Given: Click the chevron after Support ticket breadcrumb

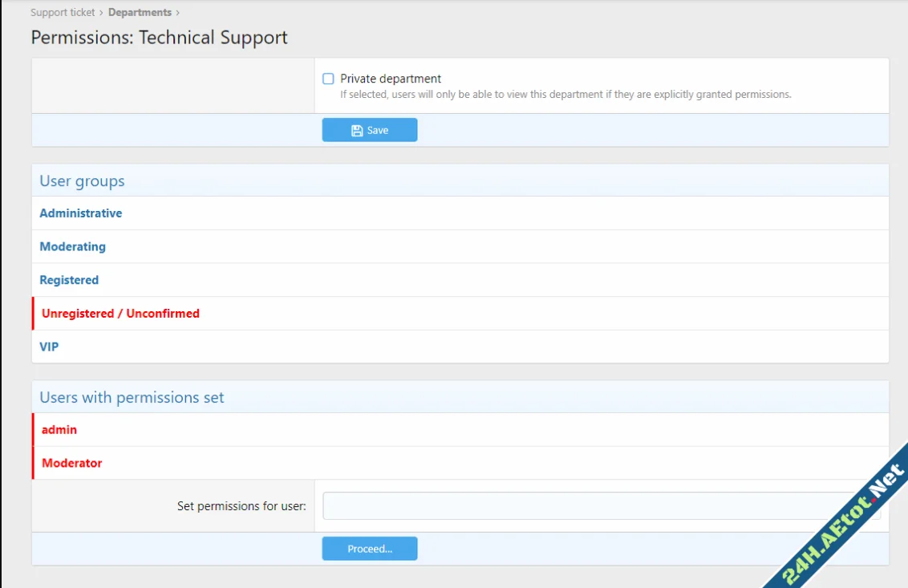Looking at the screenshot, I should 102,13.
